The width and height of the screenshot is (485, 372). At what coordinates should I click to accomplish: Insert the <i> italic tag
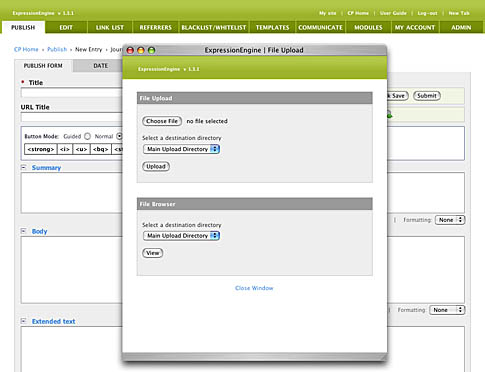click(x=65, y=149)
